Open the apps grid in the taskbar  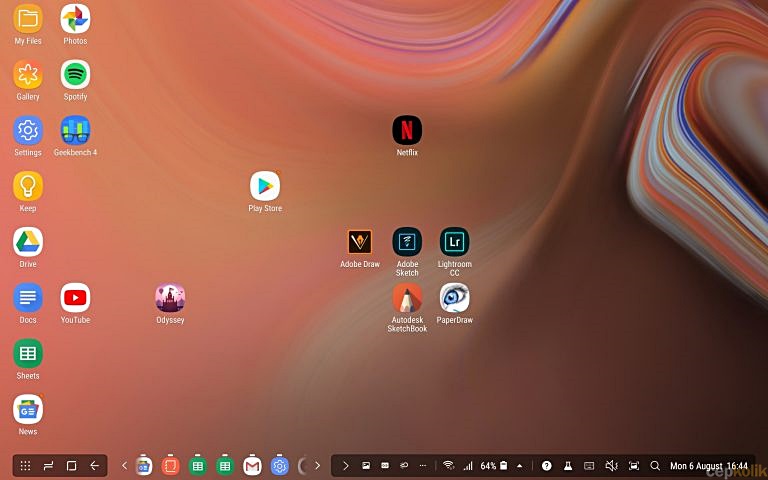point(25,466)
